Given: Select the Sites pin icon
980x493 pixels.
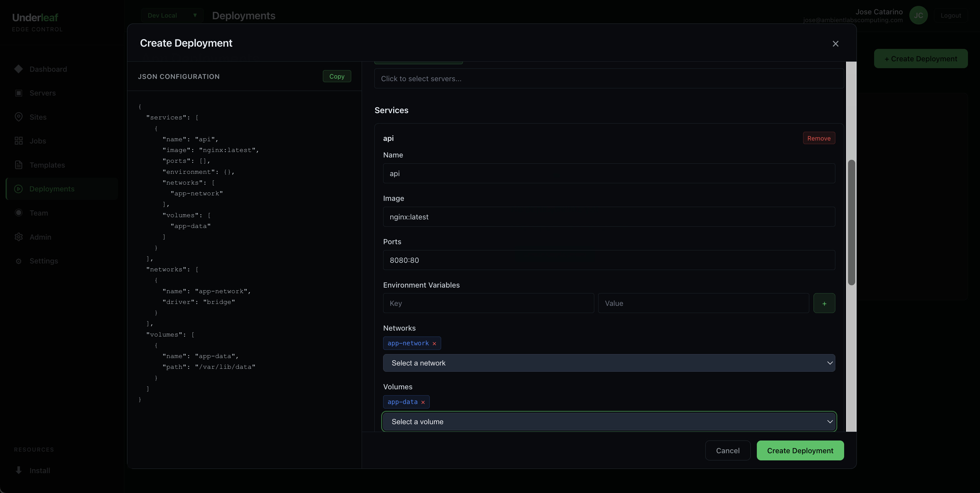Looking at the screenshot, I should [x=19, y=117].
